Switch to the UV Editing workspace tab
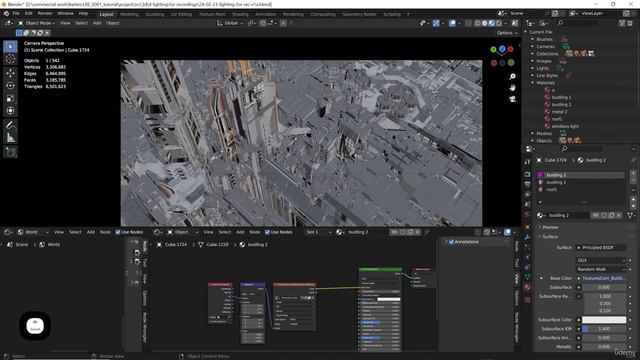The image size is (640, 360). [181, 14]
